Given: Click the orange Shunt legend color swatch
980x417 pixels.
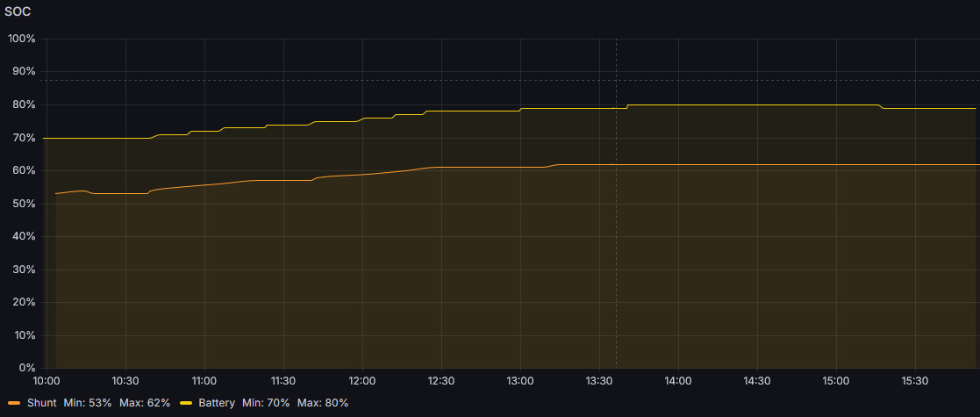Looking at the screenshot, I should coord(15,403).
